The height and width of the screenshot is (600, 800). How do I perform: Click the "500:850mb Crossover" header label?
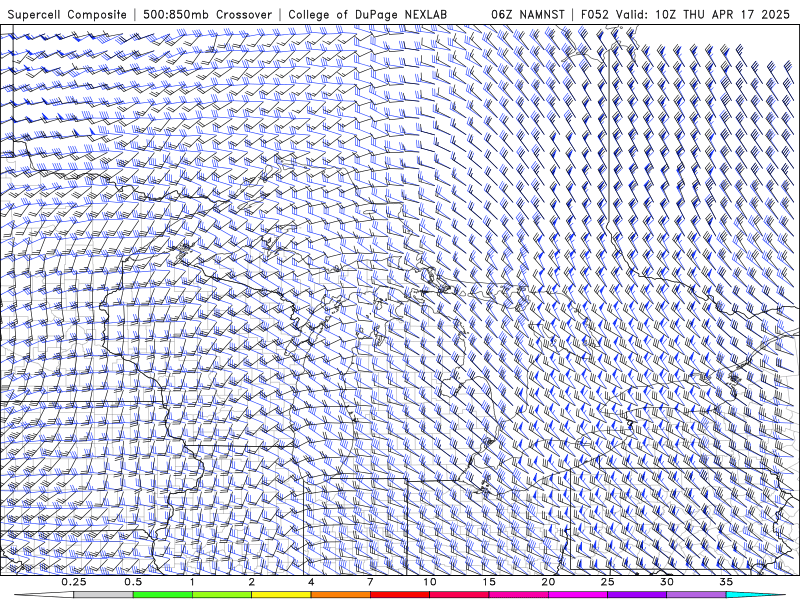click(207, 14)
